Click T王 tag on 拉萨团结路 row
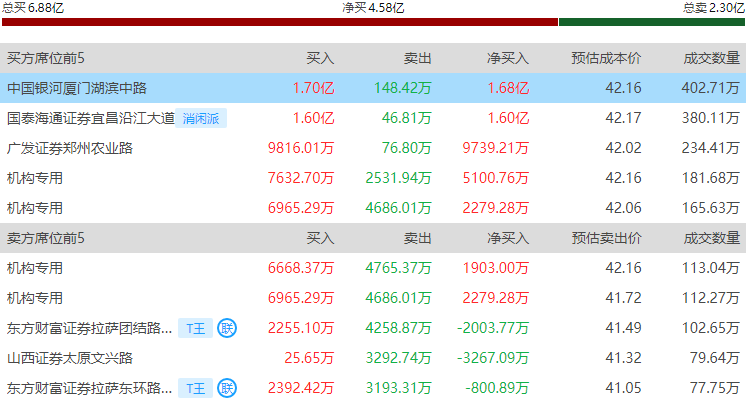Image resolution: width=746 pixels, height=400 pixels. coord(196,328)
